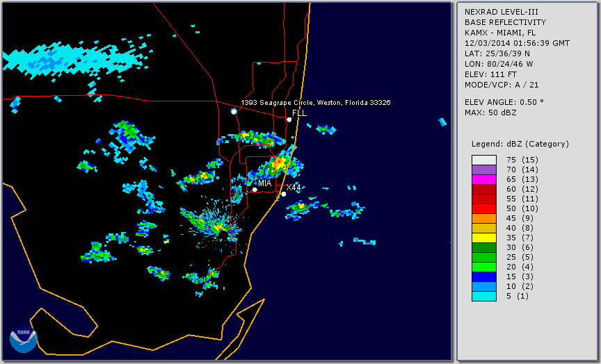Select the 45 dBZ orange legend swatch
The height and width of the screenshot is (364, 601).
[484, 218]
